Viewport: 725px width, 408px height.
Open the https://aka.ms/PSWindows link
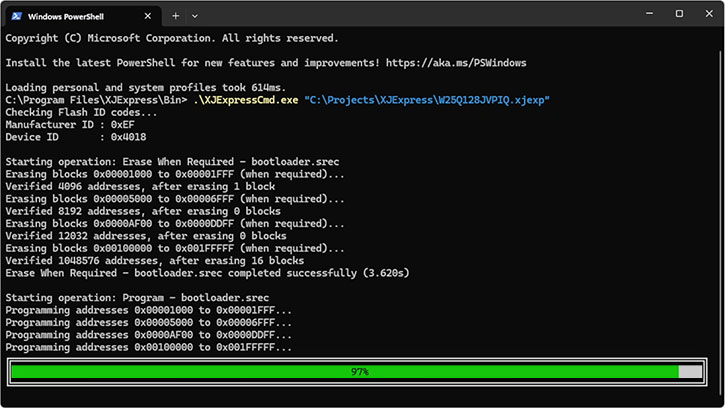(456, 63)
